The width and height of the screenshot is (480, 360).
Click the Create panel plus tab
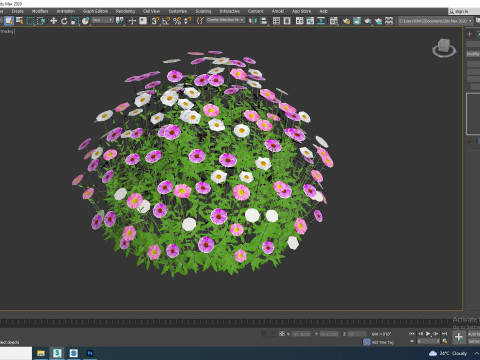click(x=469, y=34)
